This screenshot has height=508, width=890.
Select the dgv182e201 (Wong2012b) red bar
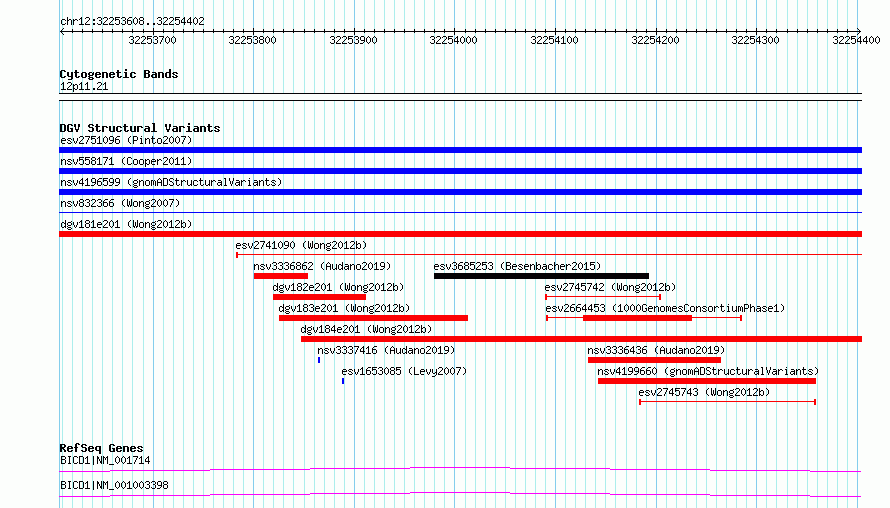tap(320, 297)
